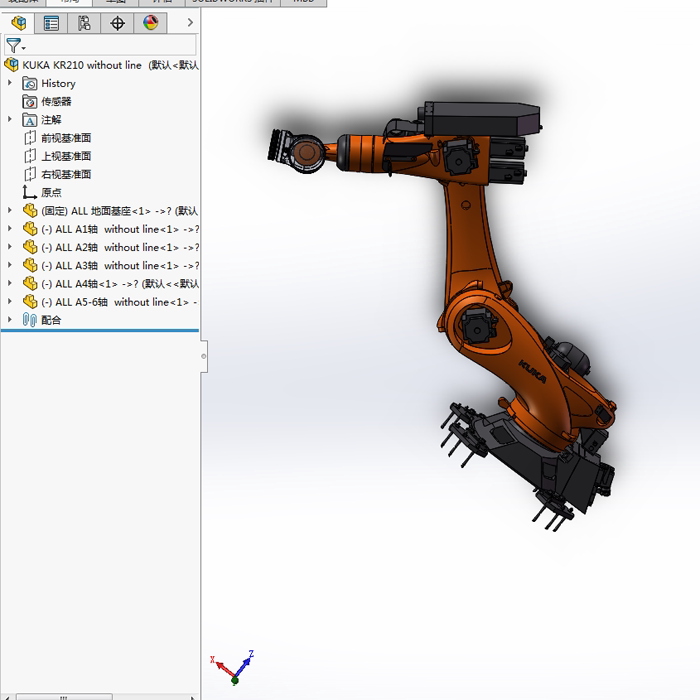
Task: Select the ALL A4轴<1> row text
Action: [120, 284]
